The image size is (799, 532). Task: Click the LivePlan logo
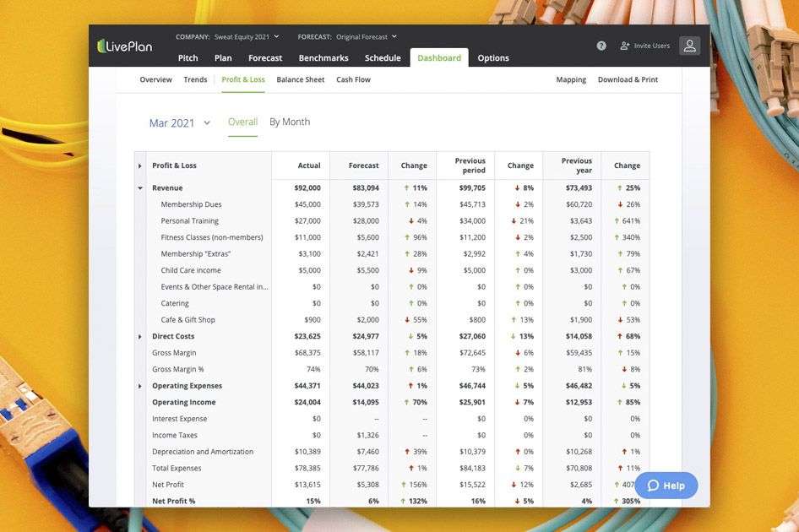pos(125,46)
